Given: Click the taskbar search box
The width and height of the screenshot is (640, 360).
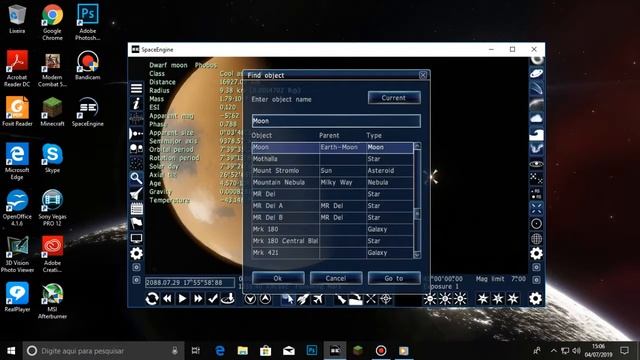Looking at the screenshot, I should point(104,351).
